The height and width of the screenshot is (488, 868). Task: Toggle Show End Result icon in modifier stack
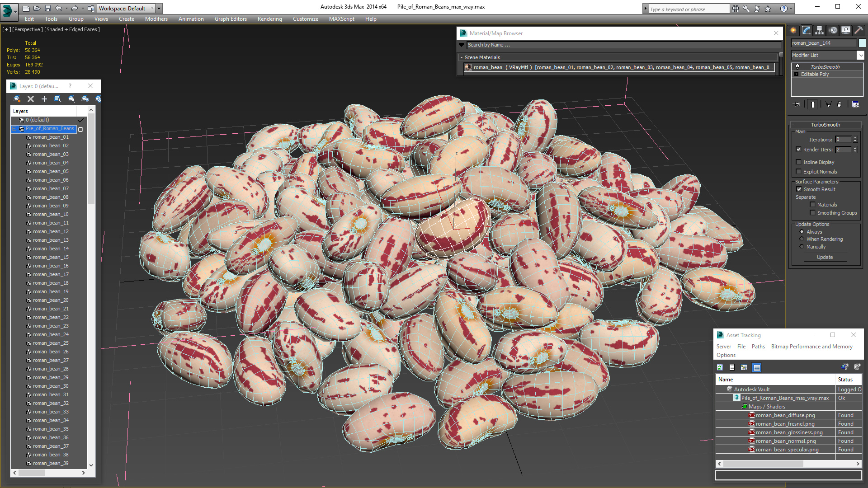tap(813, 104)
